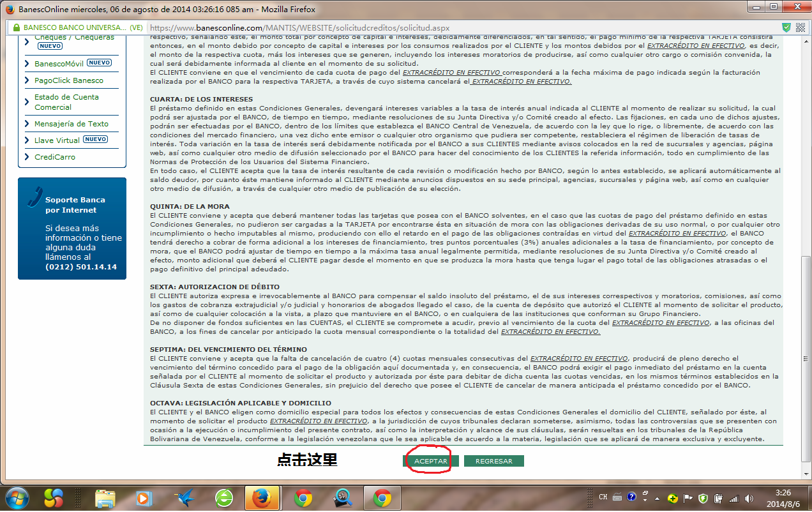Click the green shield tray icon
Image resolution: width=812 pixels, height=512 pixels.
click(x=703, y=498)
